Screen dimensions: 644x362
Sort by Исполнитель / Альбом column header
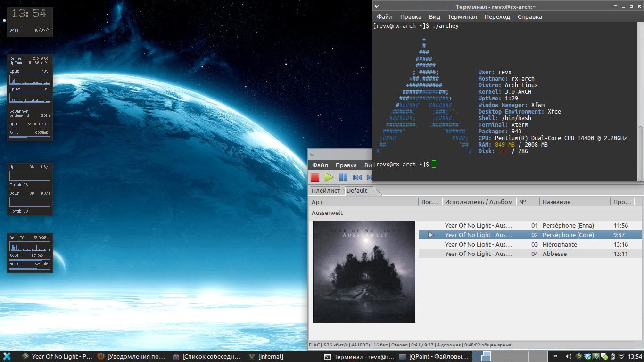(x=479, y=202)
